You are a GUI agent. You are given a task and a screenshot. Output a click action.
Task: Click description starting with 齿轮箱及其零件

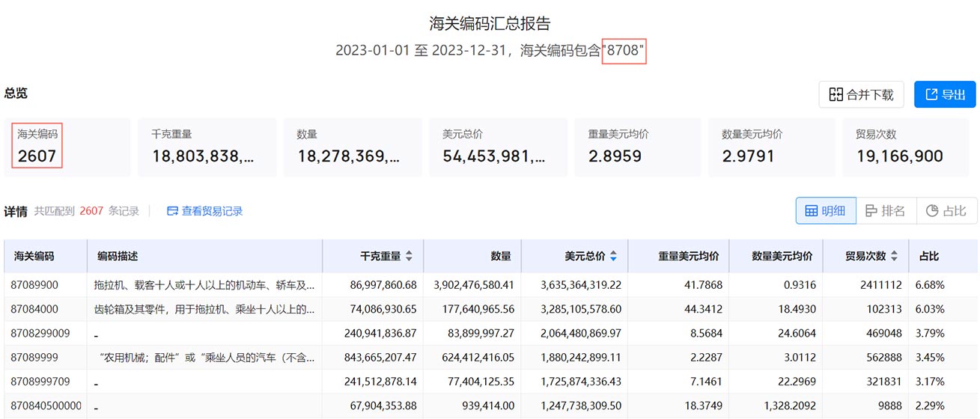pos(204,309)
